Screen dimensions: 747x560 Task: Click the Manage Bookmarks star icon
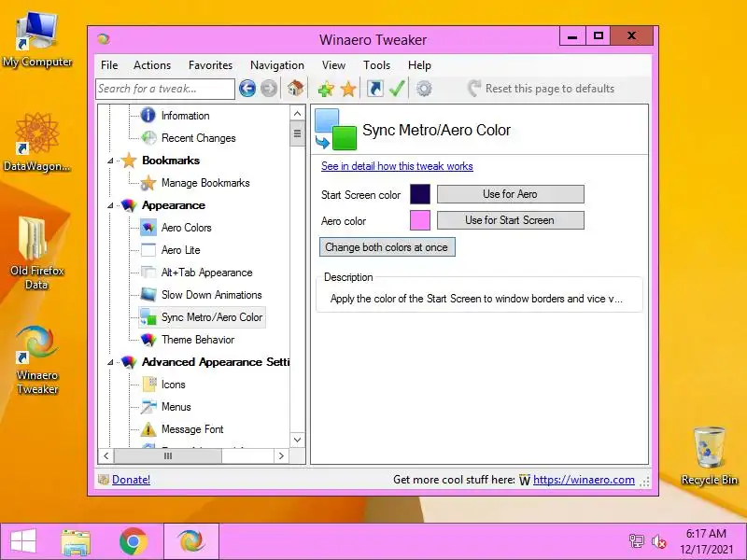pyautogui.click(x=148, y=183)
